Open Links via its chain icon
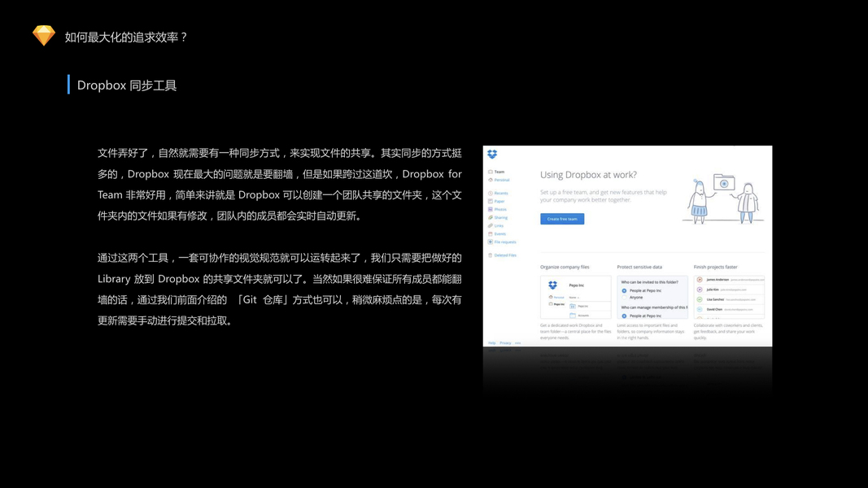The width and height of the screenshot is (868, 488). click(x=491, y=226)
